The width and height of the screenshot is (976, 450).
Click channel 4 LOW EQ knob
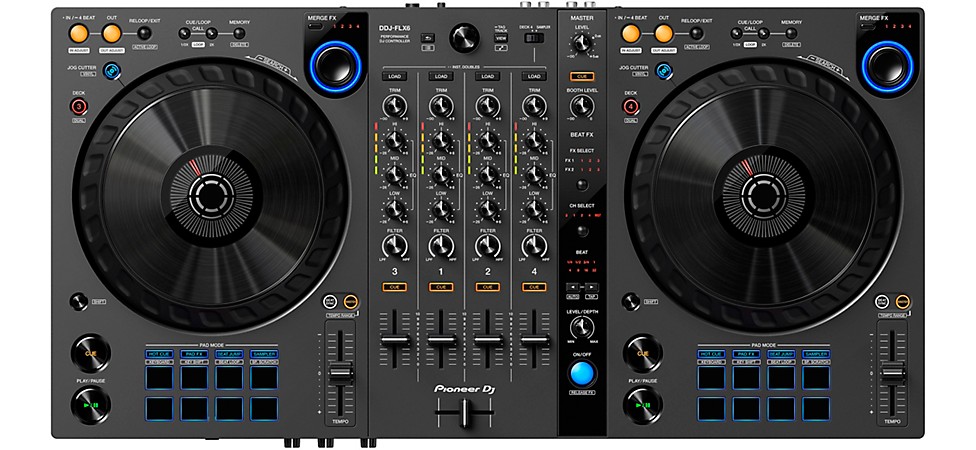tap(535, 209)
